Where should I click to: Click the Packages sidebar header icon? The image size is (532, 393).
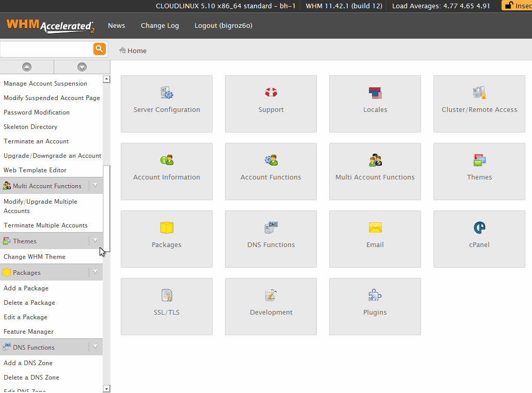[x=7, y=272]
